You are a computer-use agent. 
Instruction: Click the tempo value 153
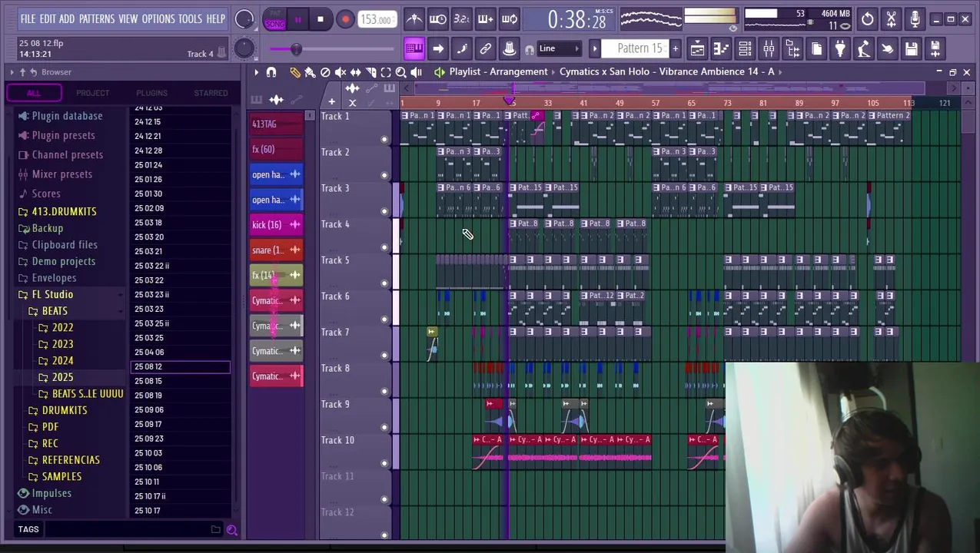pos(376,19)
